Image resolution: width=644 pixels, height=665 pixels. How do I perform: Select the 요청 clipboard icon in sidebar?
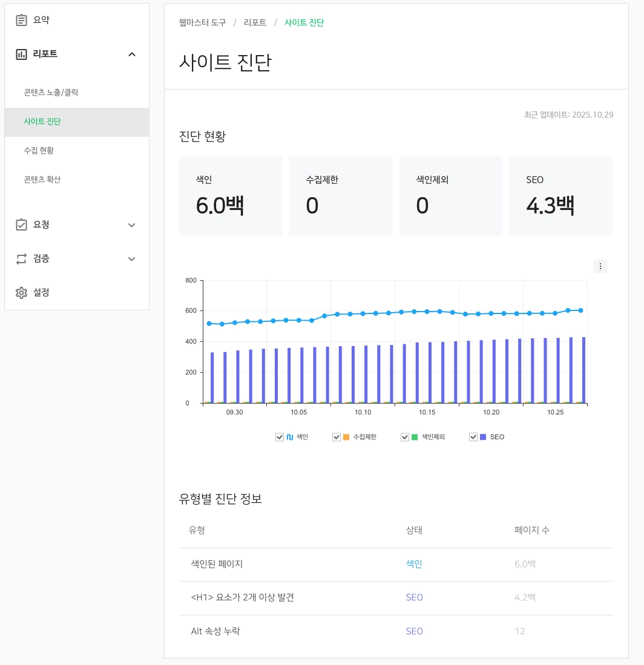[22, 224]
